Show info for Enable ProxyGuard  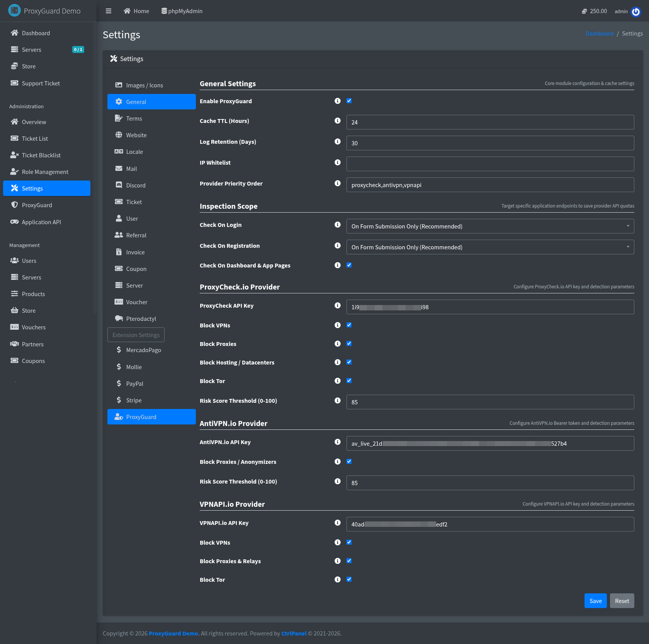point(338,101)
